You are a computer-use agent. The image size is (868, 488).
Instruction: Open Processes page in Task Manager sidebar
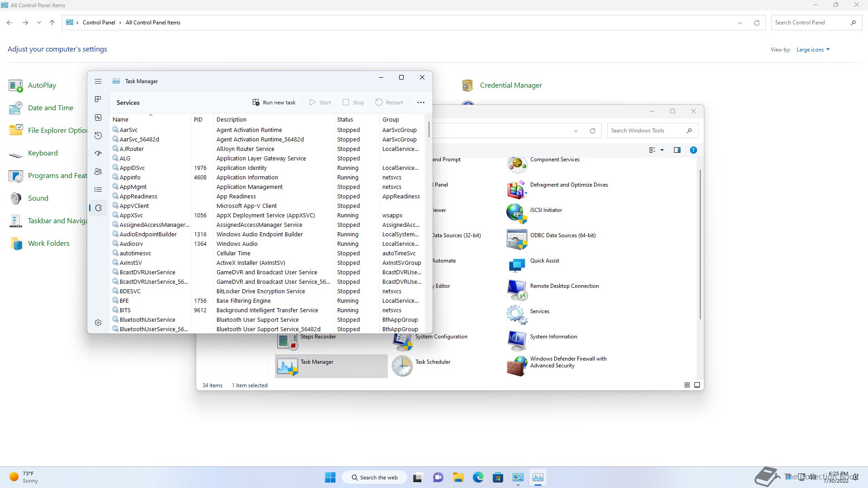pyautogui.click(x=98, y=99)
